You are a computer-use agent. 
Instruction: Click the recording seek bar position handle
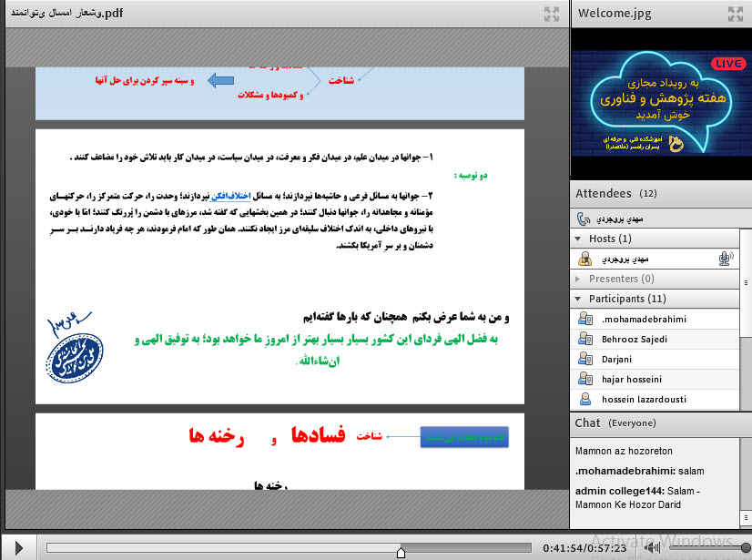pyautogui.click(x=401, y=553)
